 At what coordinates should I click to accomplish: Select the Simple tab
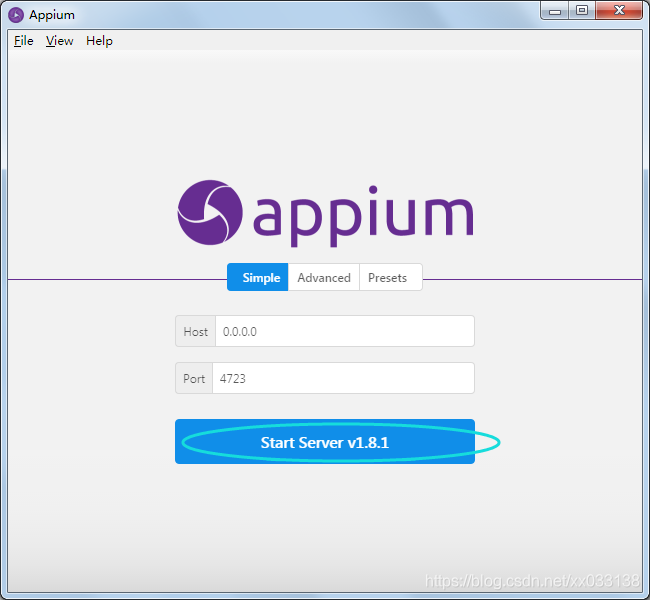point(257,277)
